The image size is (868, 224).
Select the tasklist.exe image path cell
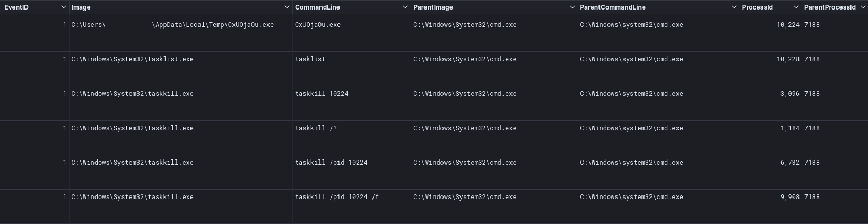[x=180, y=69]
